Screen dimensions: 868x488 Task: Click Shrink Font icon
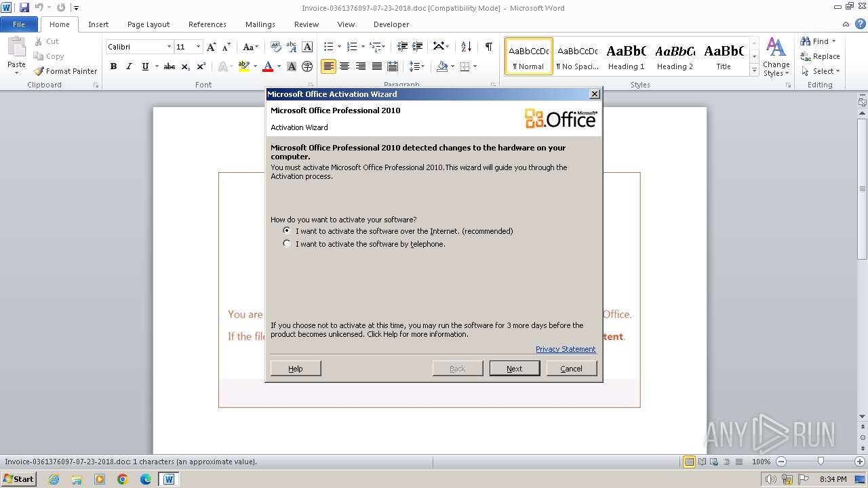(x=226, y=47)
